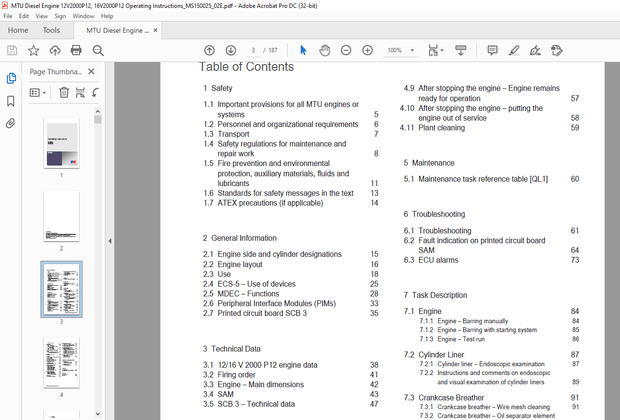Switch to the Home tab
Viewport: 620px width, 420px height.
(x=18, y=30)
